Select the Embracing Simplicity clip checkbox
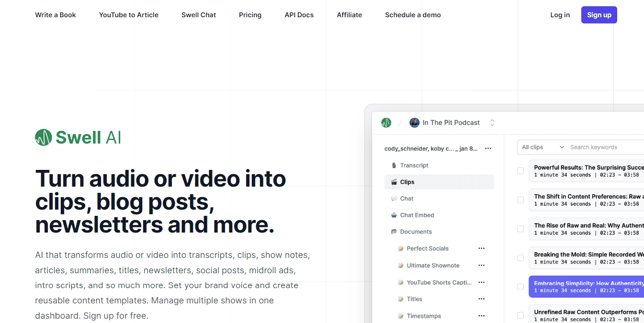The width and height of the screenshot is (644, 323). pyautogui.click(x=520, y=287)
